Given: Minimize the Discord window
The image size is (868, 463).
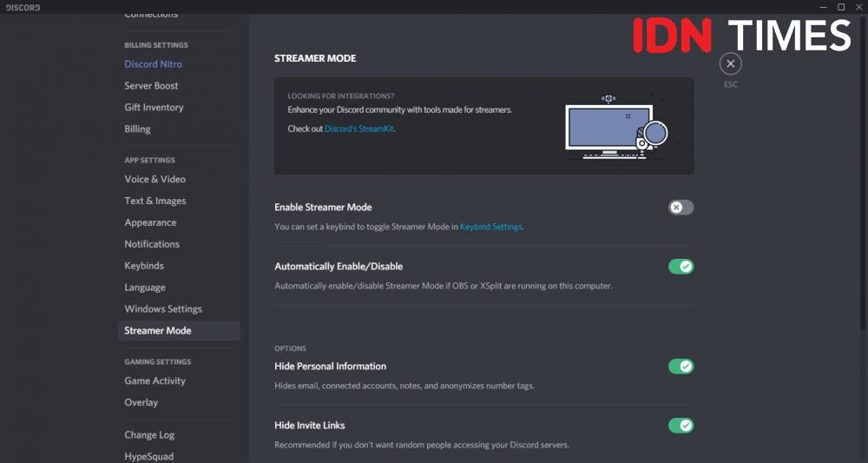Looking at the screenshot, I should 825,7.
